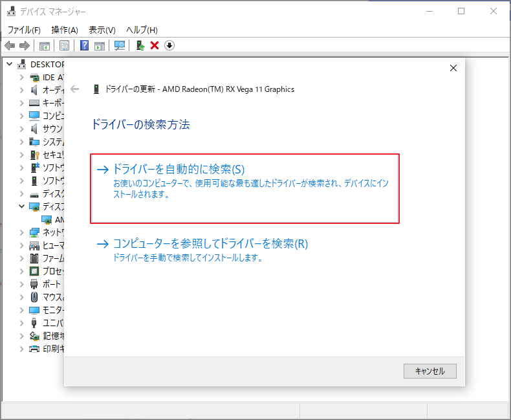Select the システ system devices icon
Screen dimensions: 511x420
click(x=34, y=142)
